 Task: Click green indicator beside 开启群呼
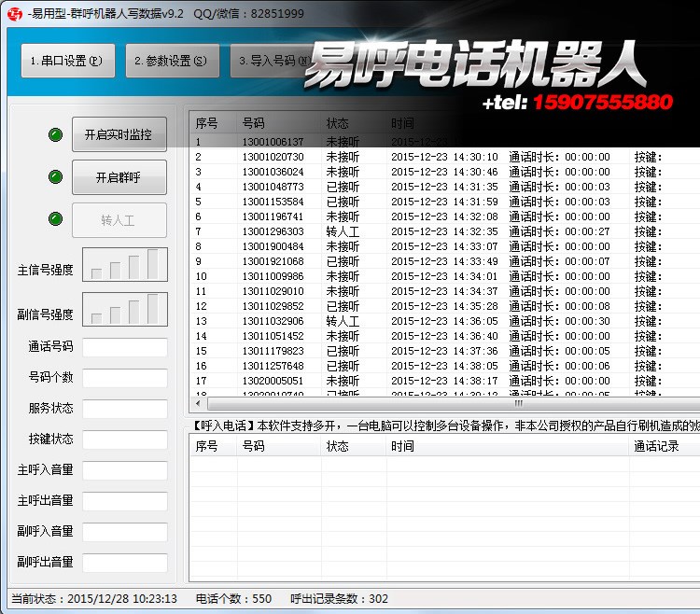point(56,177)
